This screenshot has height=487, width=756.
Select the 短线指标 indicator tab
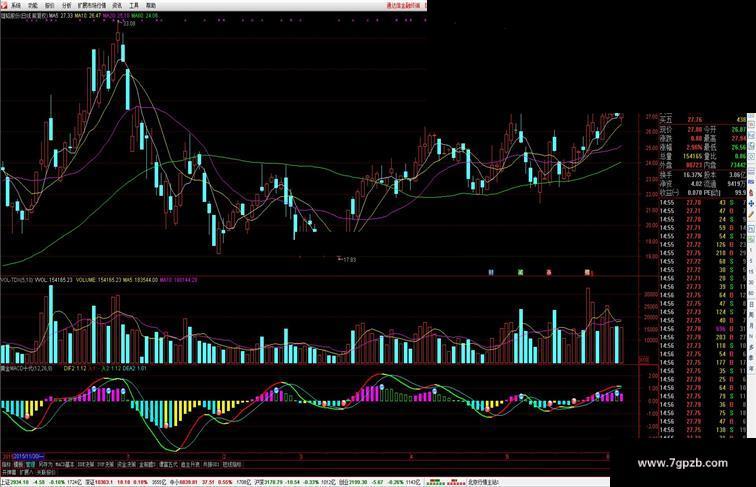click(232, 464)
